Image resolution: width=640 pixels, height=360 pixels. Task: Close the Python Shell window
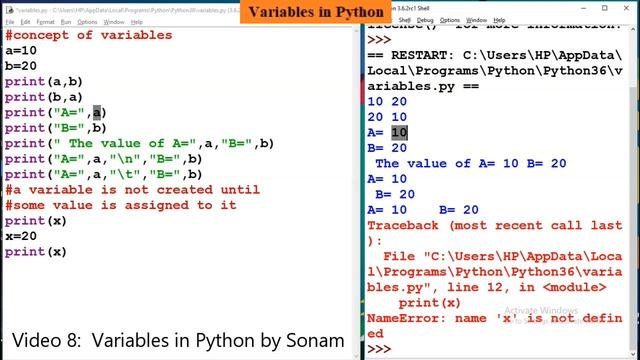(626, 8)
